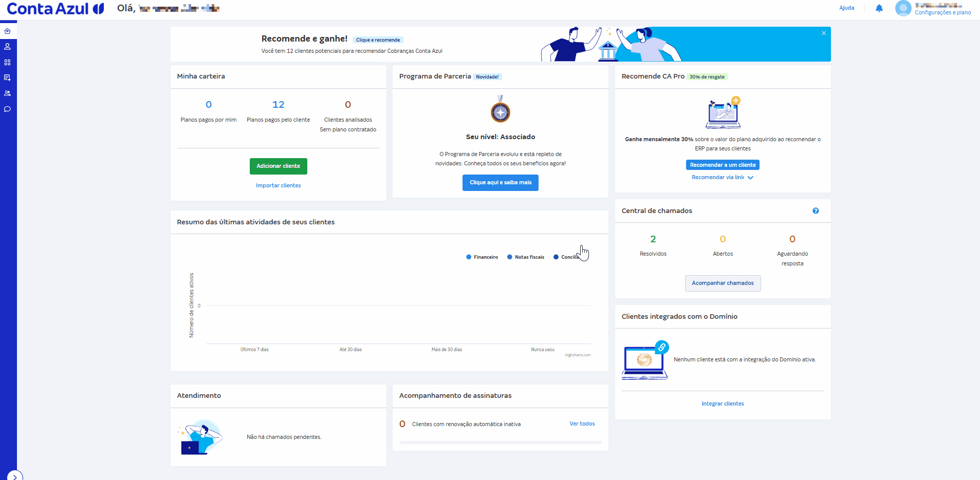Click Clique aqui e saiba mais button
980x480 pixels.
pyautogui.click(x=500, y=183)
